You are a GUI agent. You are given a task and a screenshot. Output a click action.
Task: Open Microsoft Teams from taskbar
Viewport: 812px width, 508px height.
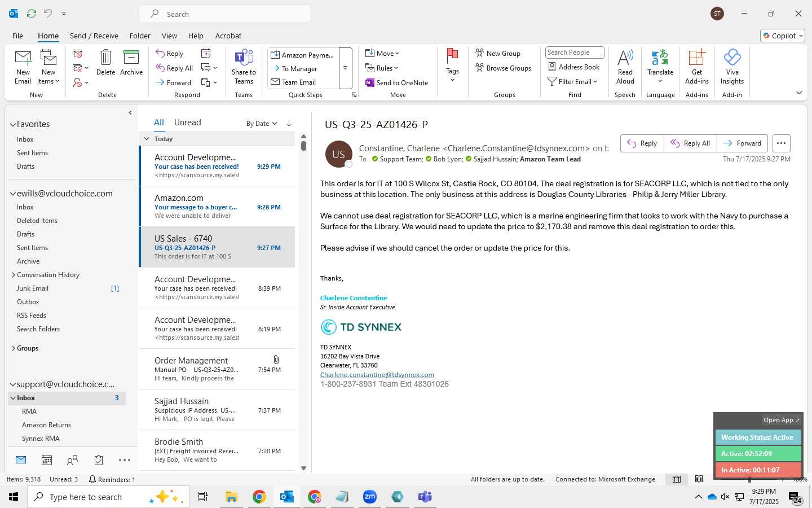coord(425,497)
